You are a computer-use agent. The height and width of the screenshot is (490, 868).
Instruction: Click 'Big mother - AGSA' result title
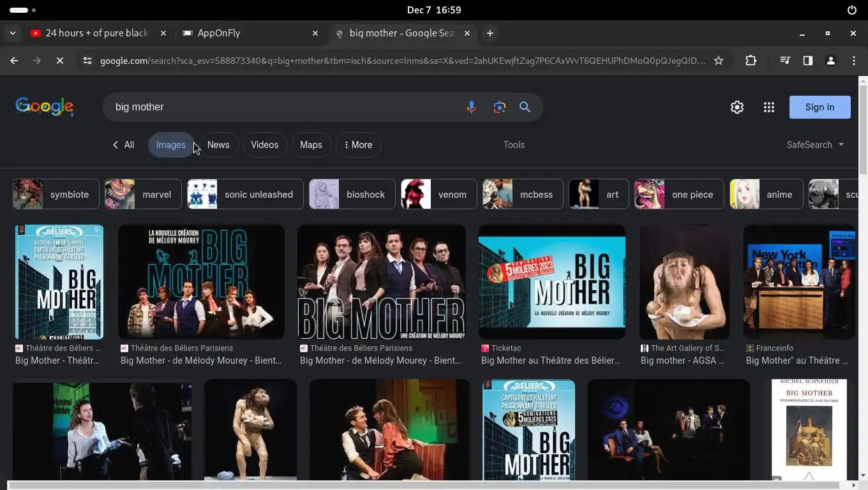tap(683, 360)
